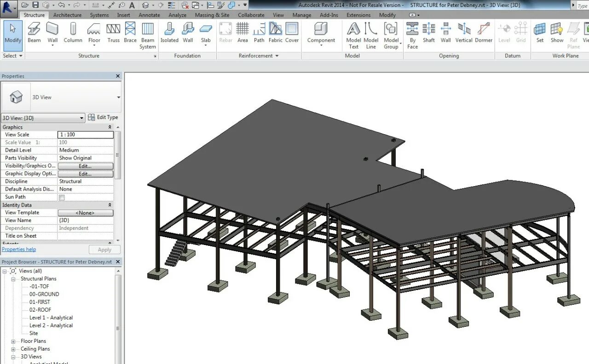Place an Isolated foundation
Screen dimensions: 589x364
pyautogui.click(x=169, y=32)
